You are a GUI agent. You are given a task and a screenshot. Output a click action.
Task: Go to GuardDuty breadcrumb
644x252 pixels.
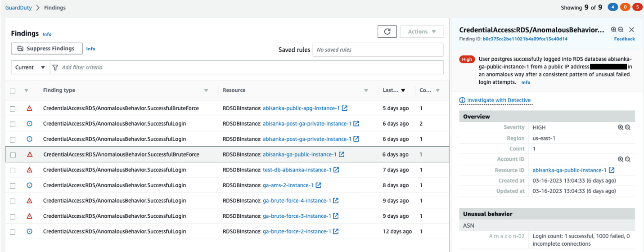pyautogui.click(x=18, y=8)
